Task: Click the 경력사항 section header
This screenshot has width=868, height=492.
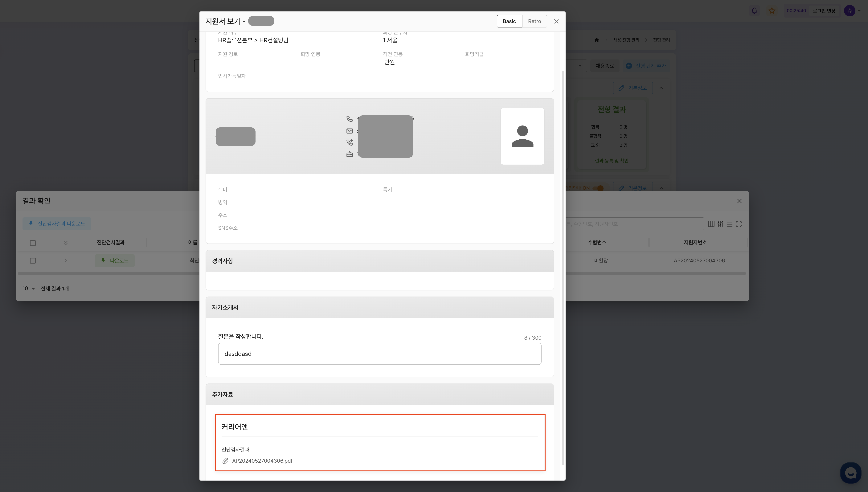Action: click(379, 261)
